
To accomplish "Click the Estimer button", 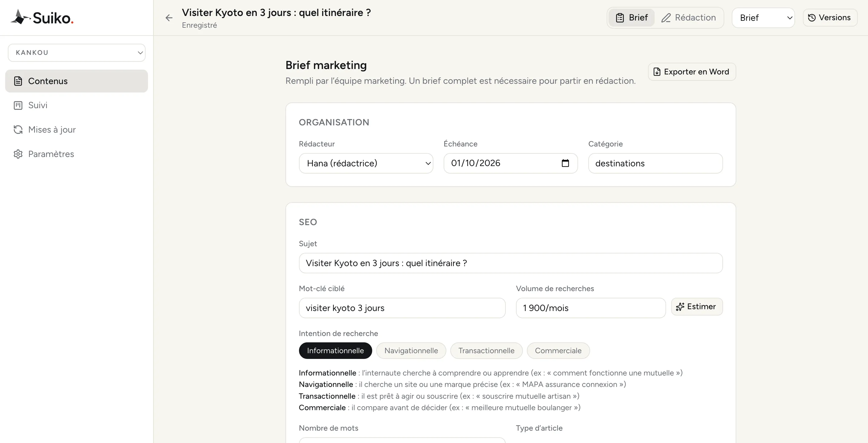I will click(697, 306).
